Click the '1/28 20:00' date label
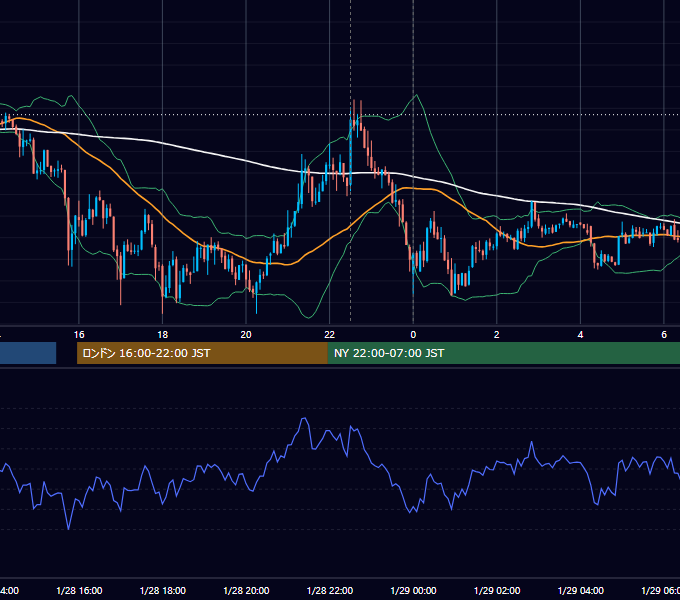This screenshot has width=680, height=600. 246,591
